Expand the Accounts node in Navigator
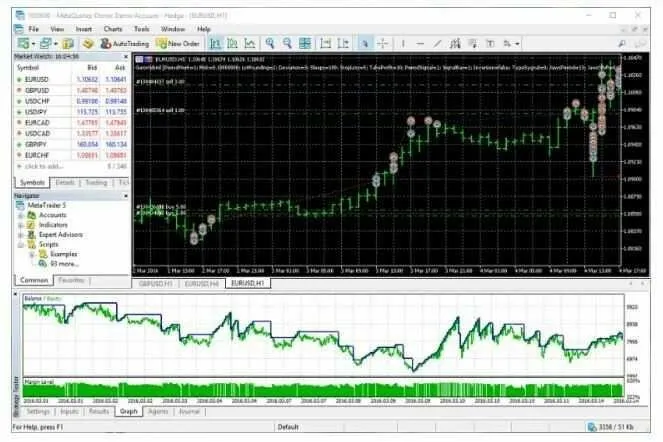Viewport: 663px width, 442px height. point(20,215)
